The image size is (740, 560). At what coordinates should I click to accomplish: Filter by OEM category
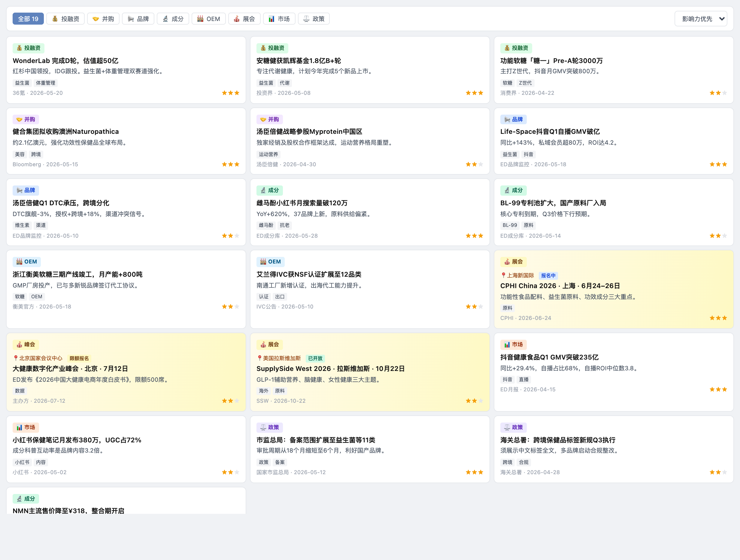209,19
